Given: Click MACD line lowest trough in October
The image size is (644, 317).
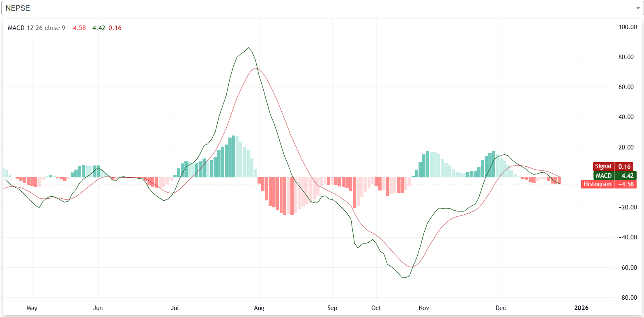Looking at the screenshot, I should click(x=404, y=278).
